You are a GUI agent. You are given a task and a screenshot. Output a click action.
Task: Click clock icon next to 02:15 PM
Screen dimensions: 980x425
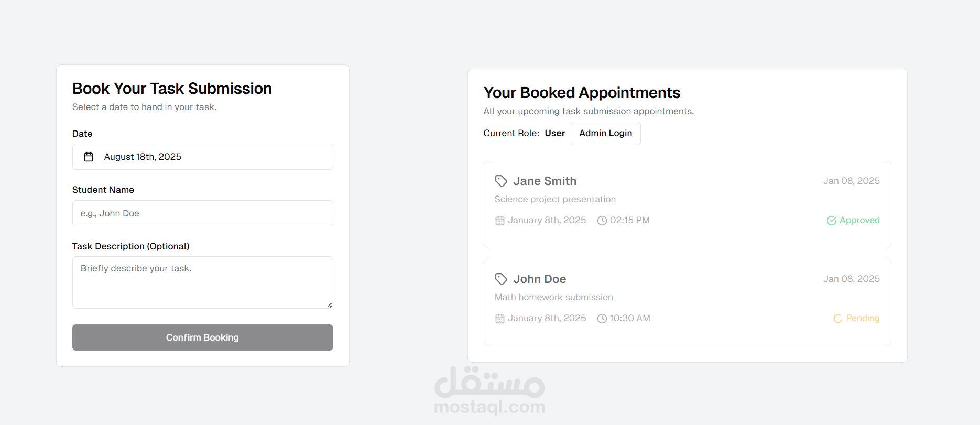[602, 221]
